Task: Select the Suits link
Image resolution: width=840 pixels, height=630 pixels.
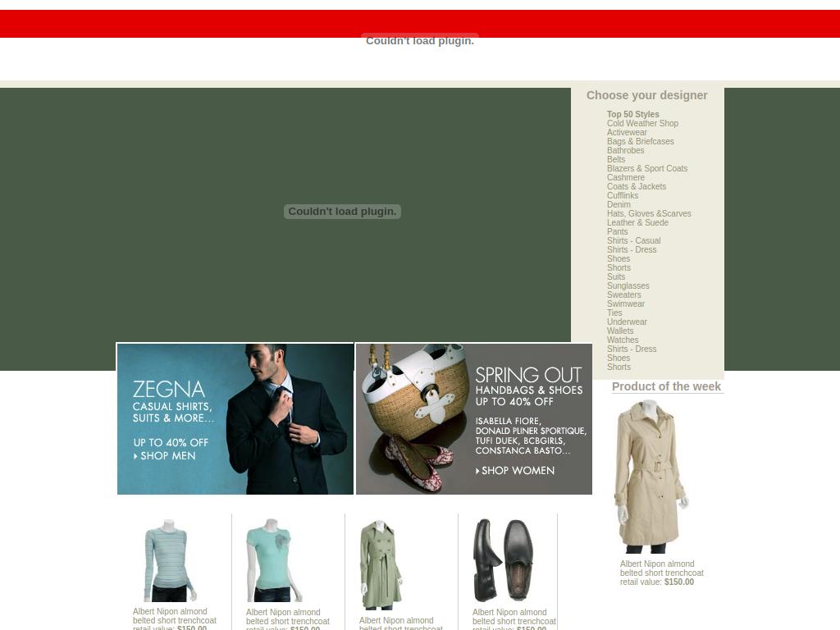Action: tap(616, 277)
